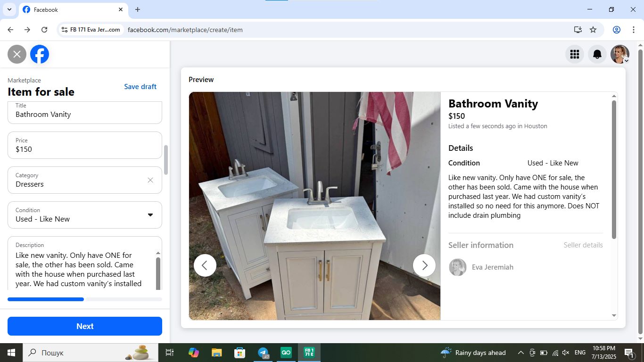Open the taskbar clock and date
The width and height of the screenshot is (644, 362).
coord(603,353)
